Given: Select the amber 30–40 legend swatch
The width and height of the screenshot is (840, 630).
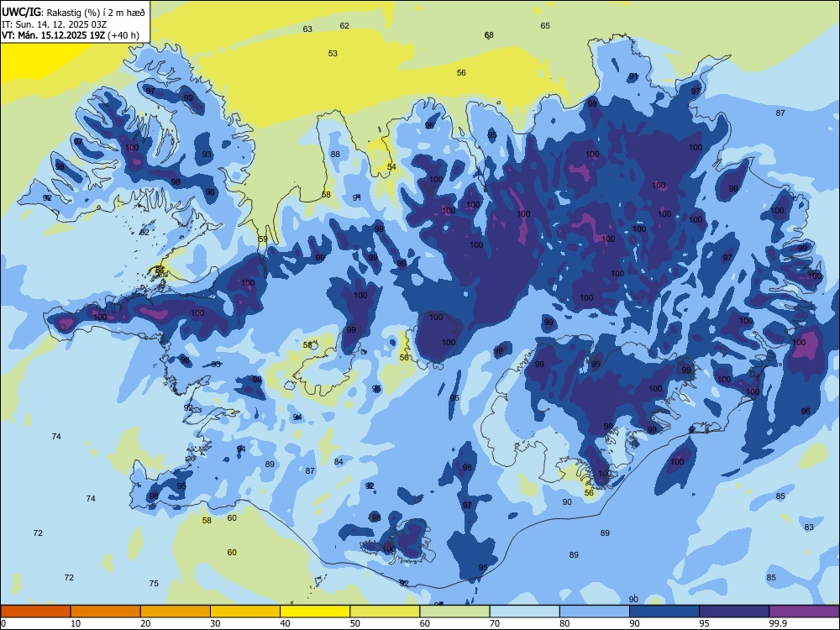Looking at the screenshot, I should (x=245, y=612).
